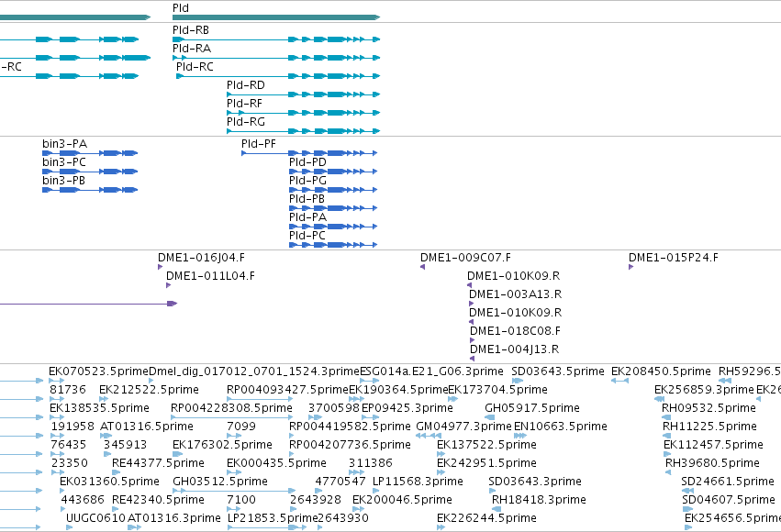Click the Pld-PF protein glyph line
Viewport: 781px width, 532px height.
309,153
